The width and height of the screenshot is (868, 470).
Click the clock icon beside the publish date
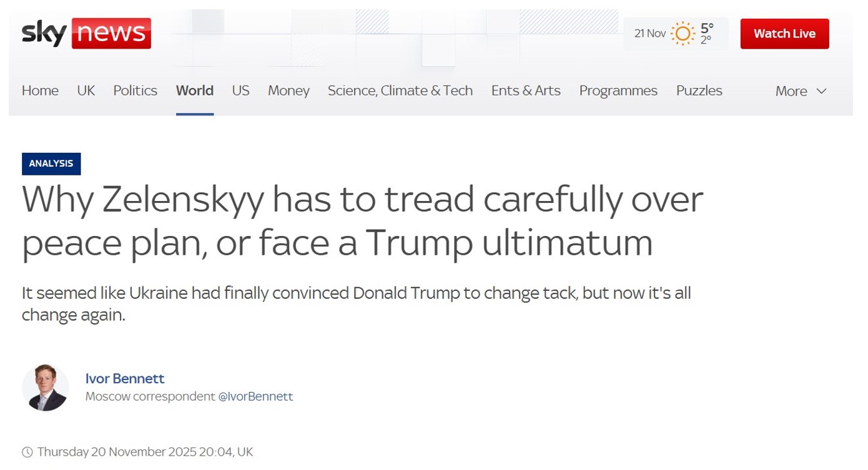(27, 452)
